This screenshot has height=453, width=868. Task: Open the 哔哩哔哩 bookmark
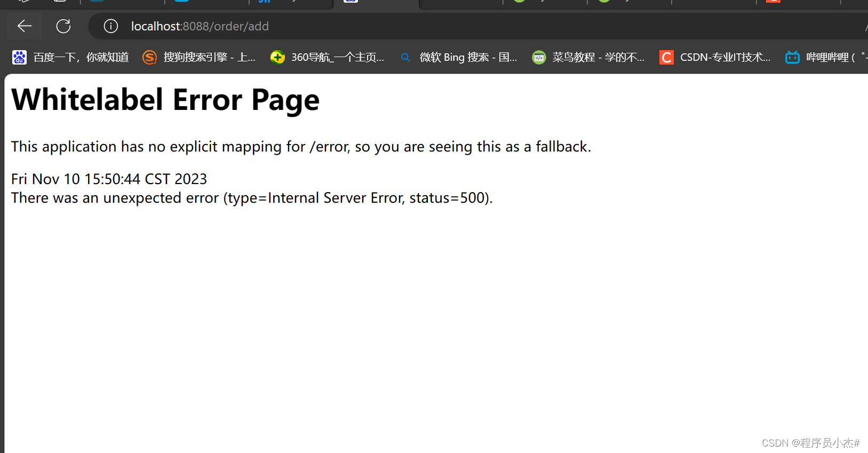coord(826,57)
